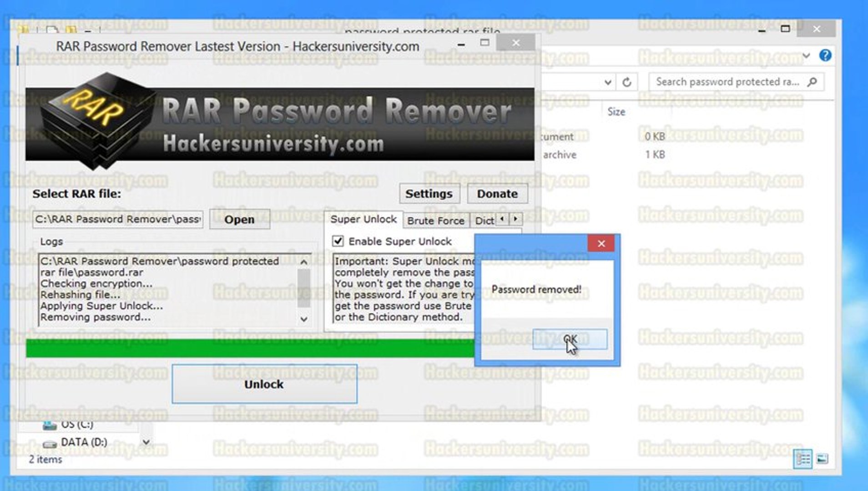Open the Settings of RAR Password Remover

click(429, 194)
